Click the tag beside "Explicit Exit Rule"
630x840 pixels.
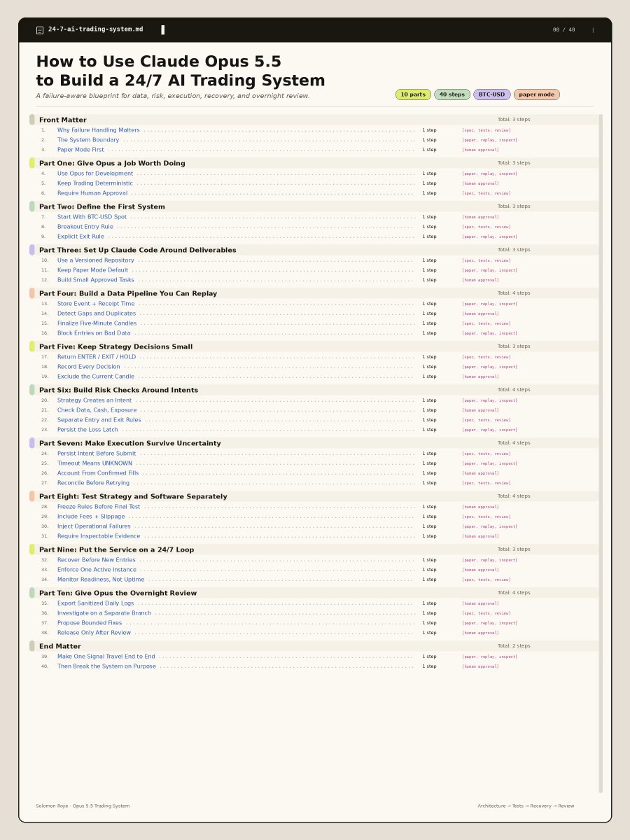[490, 237]
